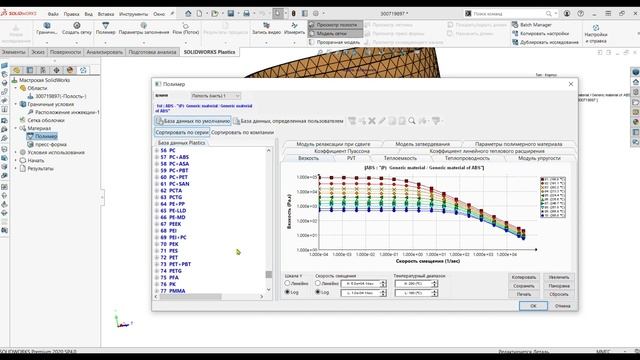Click the first filter icon in Polymer dialog toolbar

(x=352, y=121)
